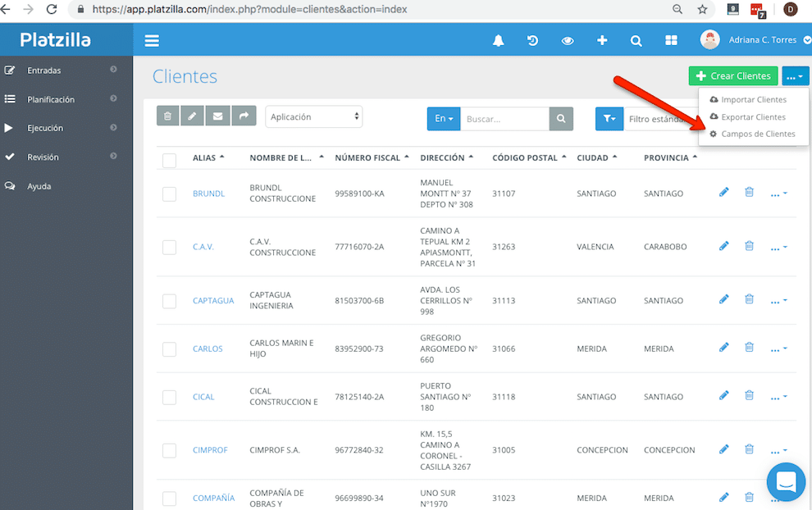This screenshot has height=510, width=812.
Task: Check the select-all checkbox in table header
Action: [x=169, y=160]
